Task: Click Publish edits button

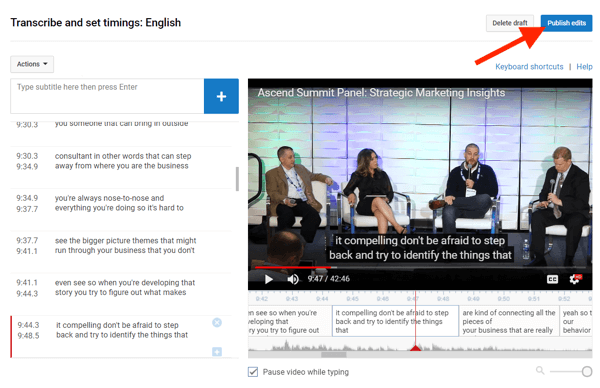Action: 566,23
